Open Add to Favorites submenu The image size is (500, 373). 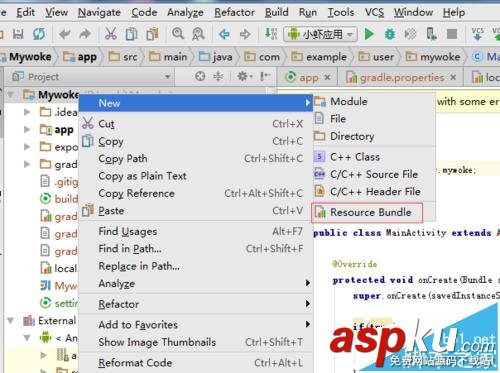pyautogui.click(x=195, y=325)
